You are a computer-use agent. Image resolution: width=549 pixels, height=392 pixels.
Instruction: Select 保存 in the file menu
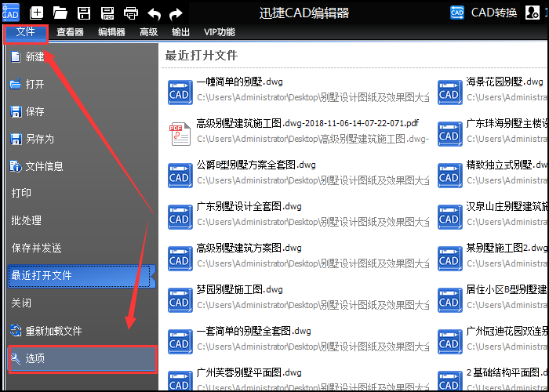pyautogui.click(x=82, y=111)
